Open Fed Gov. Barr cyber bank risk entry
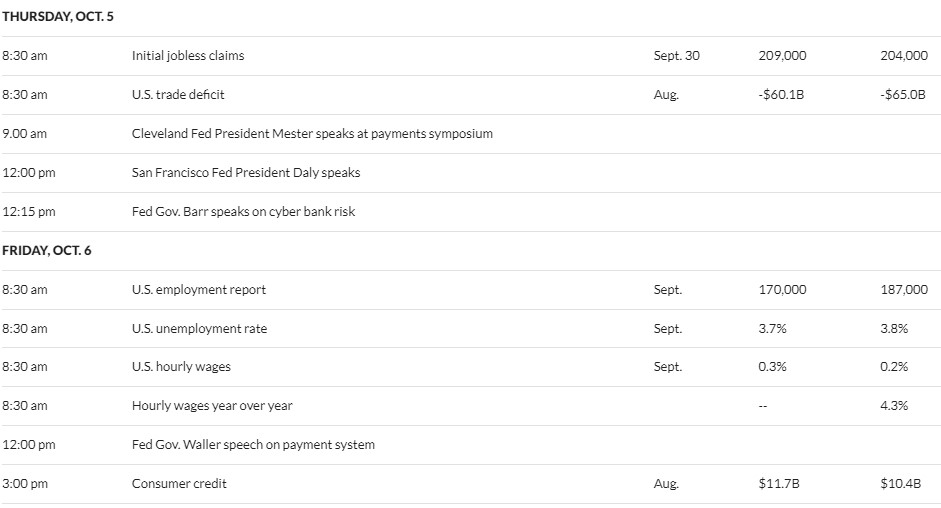The width and height of the screenshot is (941, 508). 244,212
